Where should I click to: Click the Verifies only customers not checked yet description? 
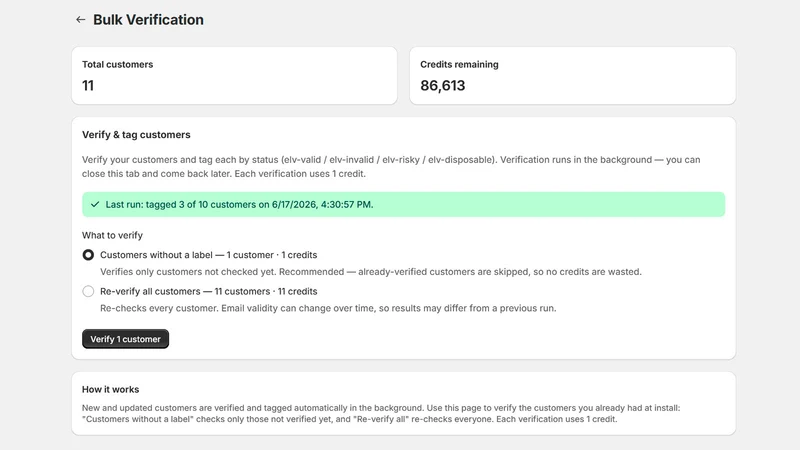tap(371, 272)
